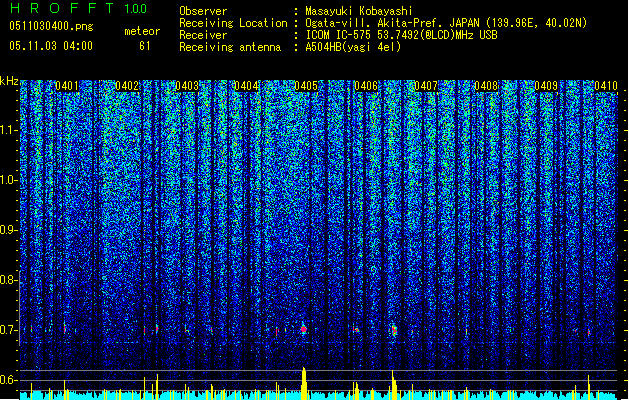The image size is (629, 400).
Task: Click the 0.9 frequency axis label
Action: point(9,230)
